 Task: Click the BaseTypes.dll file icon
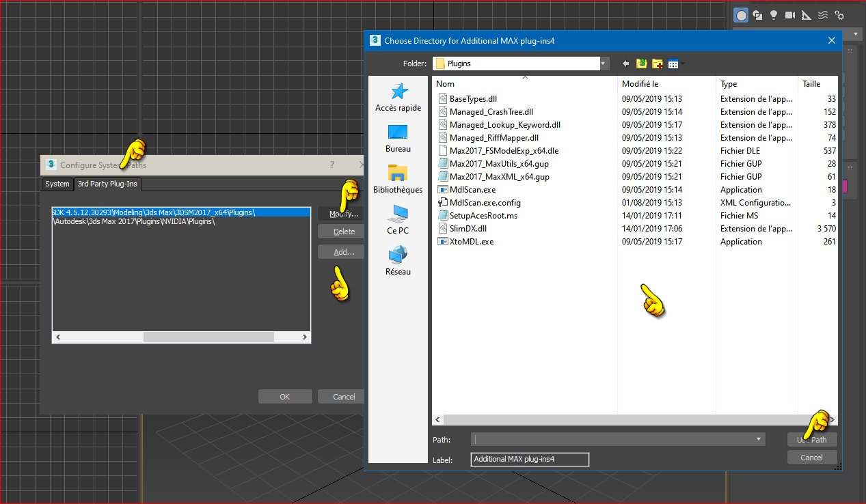coord(442,99)
